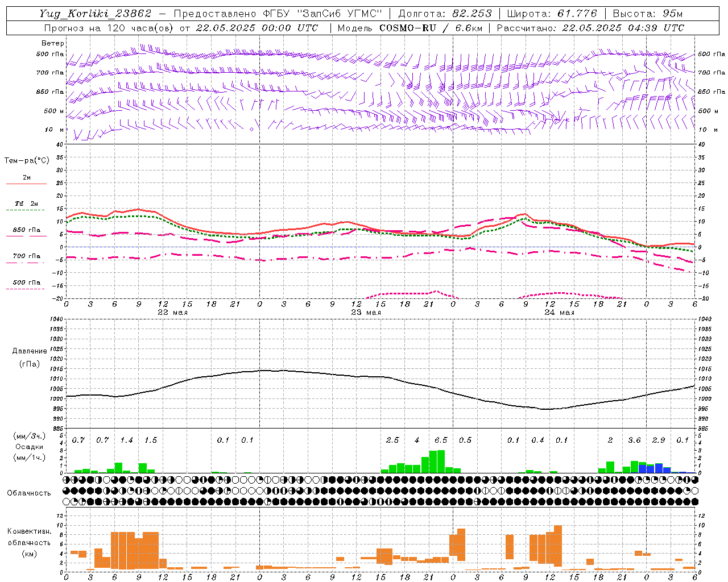Click the 1.4 precipitation total
Image resolution: width=728 pixels, height=582 pixels.
click(x=126, y=440)
